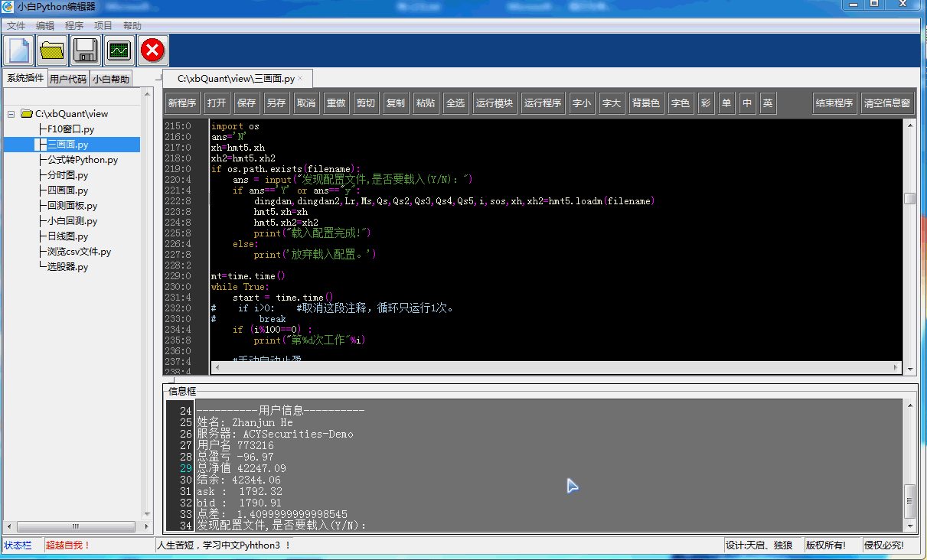The width and height of the screenshot is (927, 560).
Task: Click the 运行程序 button
Action: click(x=543, y=103)
